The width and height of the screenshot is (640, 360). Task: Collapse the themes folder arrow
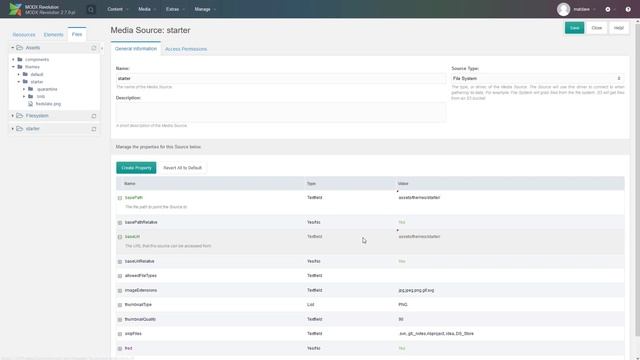coord(13,67)
